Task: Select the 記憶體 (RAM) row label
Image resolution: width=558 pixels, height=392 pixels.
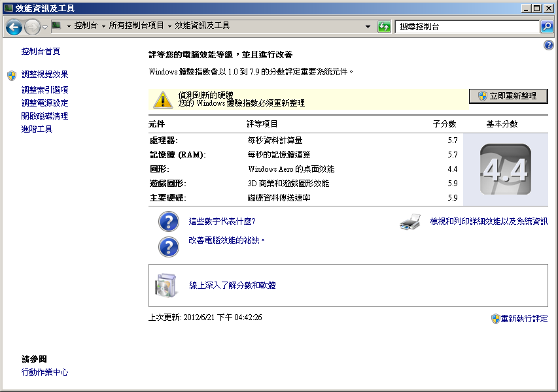Action: tap(177, 155)
